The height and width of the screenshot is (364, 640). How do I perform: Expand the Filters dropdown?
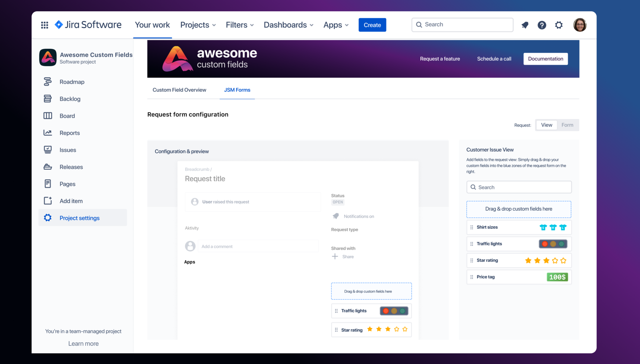(240, 25)
